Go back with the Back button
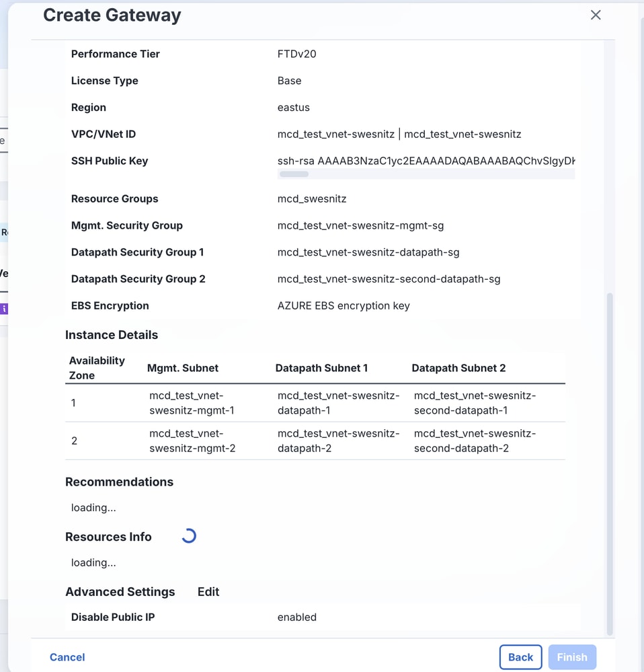The width and height of the screenshot is (644, 672). pyautogui.click(x=521, y=657)
